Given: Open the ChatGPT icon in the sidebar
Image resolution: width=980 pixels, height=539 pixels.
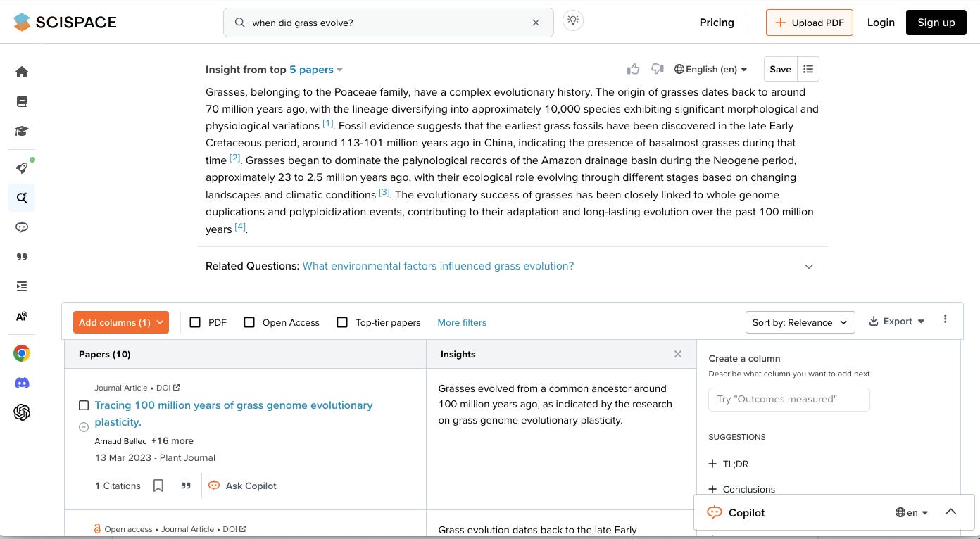Looking at the screenshot, I should 22,412.
